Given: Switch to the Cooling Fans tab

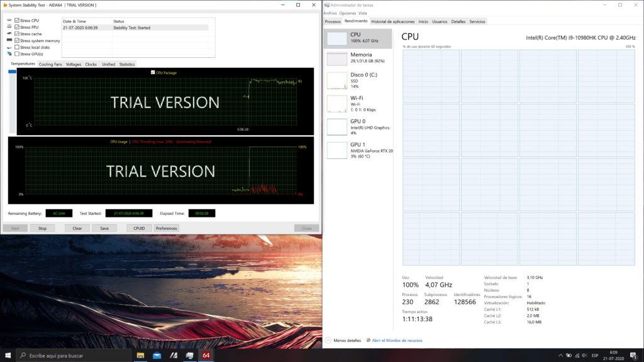Looking at the screenshot, I should click(50, 64).
